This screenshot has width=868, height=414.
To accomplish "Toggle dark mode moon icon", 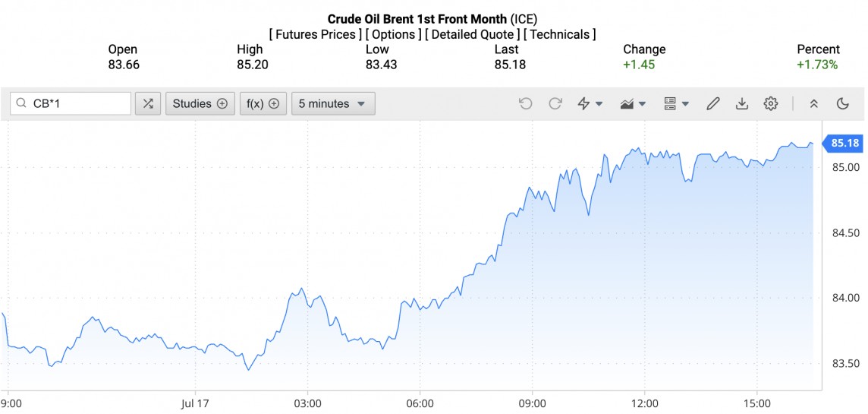I will click(x=842, y=103).
